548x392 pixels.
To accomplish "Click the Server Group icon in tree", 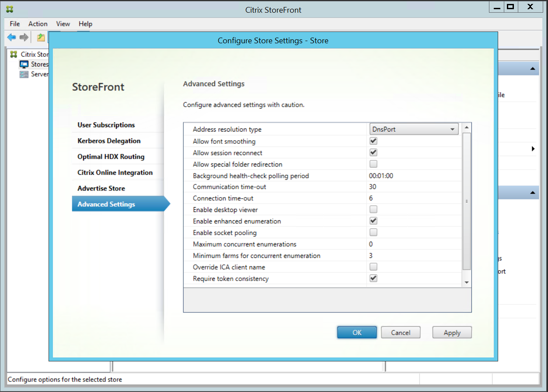I will (x=24, y=74).
